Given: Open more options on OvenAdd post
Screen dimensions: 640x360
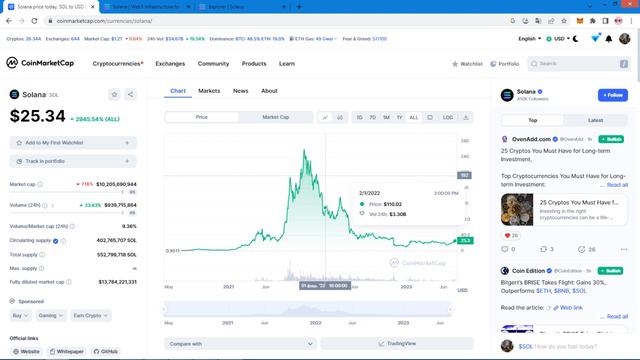Looking at the screenshot, I should pos(624,249).
